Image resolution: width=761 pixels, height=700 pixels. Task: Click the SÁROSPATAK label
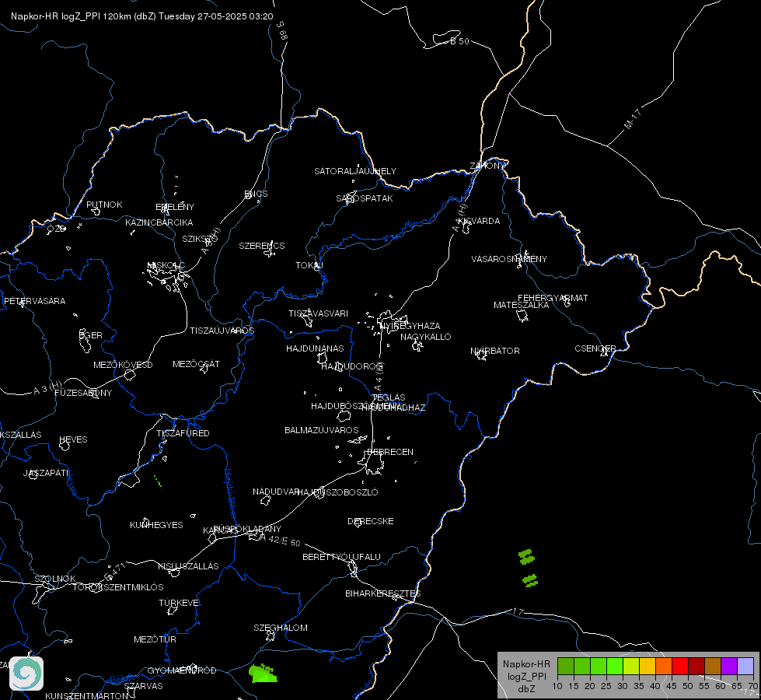pyautogui.click(x=365, y=198)
